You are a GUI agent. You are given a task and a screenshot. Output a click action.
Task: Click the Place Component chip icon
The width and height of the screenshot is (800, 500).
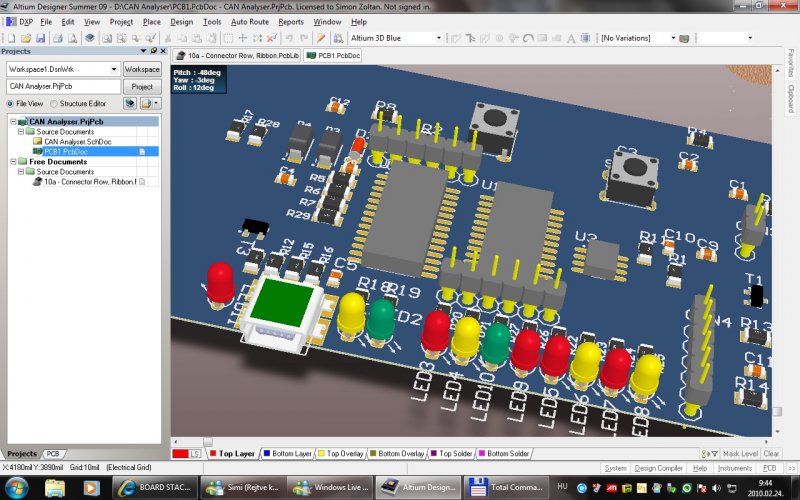(586, 38)
